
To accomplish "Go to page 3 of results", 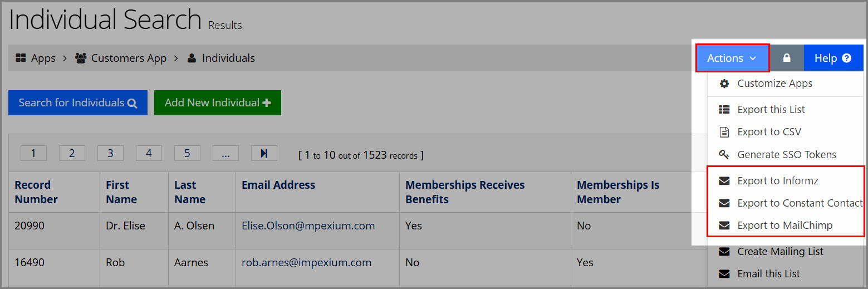I will tap(110, 153).
